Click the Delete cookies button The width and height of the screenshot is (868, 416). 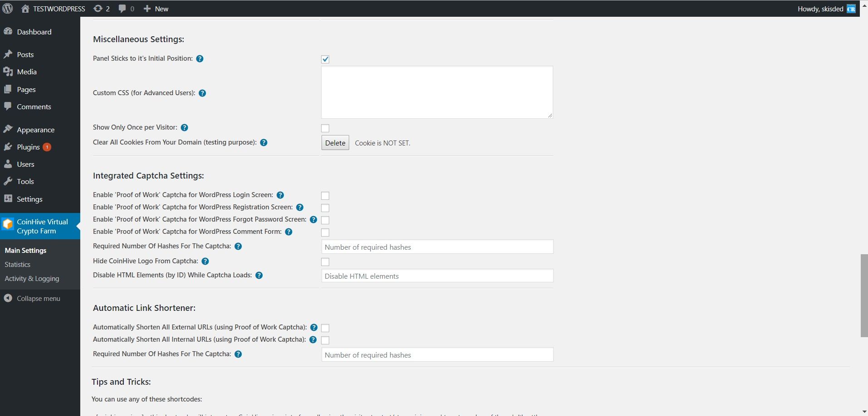click(x=335, y=143)
